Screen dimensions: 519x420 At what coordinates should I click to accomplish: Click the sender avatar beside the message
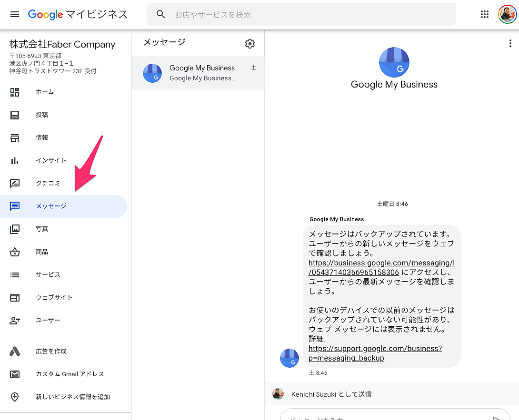[x=289, y=358]
